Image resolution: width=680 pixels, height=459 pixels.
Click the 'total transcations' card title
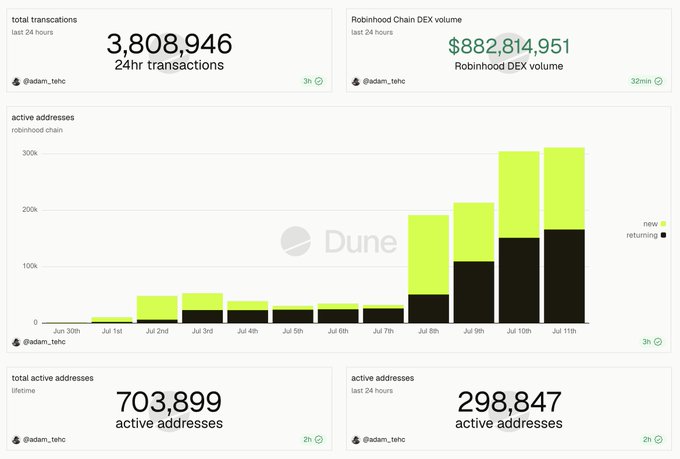coord(44,20)
